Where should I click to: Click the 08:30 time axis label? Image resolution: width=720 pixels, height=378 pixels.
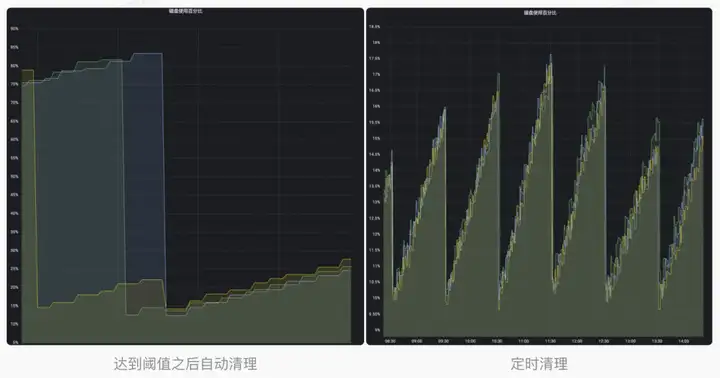[x=390, y=341]
